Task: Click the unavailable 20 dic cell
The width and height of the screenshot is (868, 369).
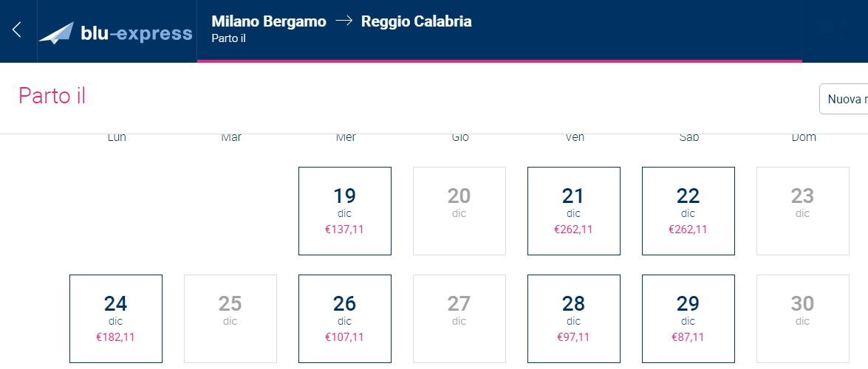Action: (x=459, y=210)
